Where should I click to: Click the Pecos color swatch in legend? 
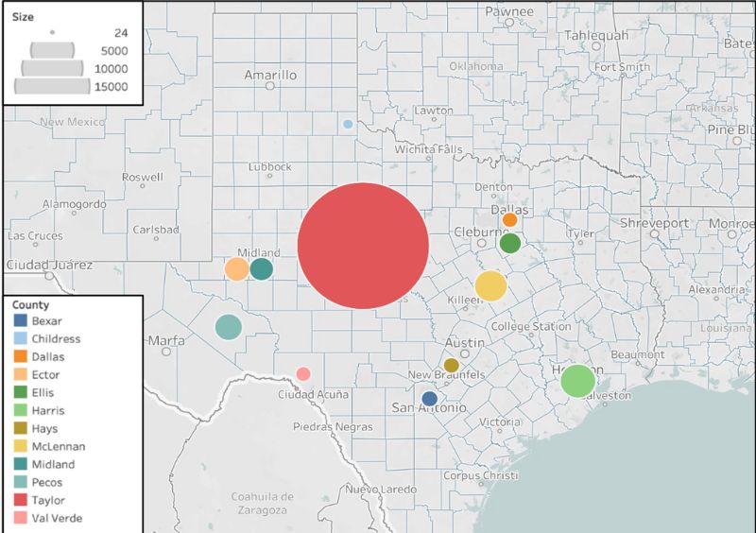(x=20, y=482)
